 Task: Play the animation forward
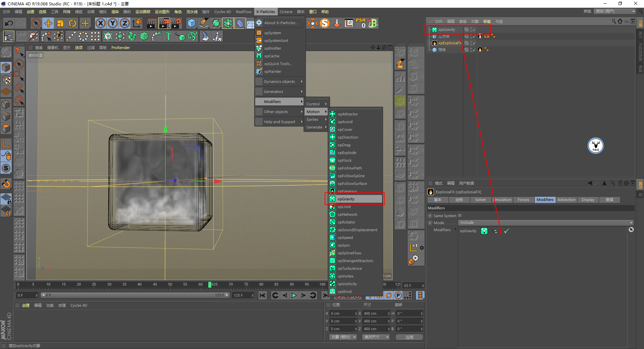point(294,295)
